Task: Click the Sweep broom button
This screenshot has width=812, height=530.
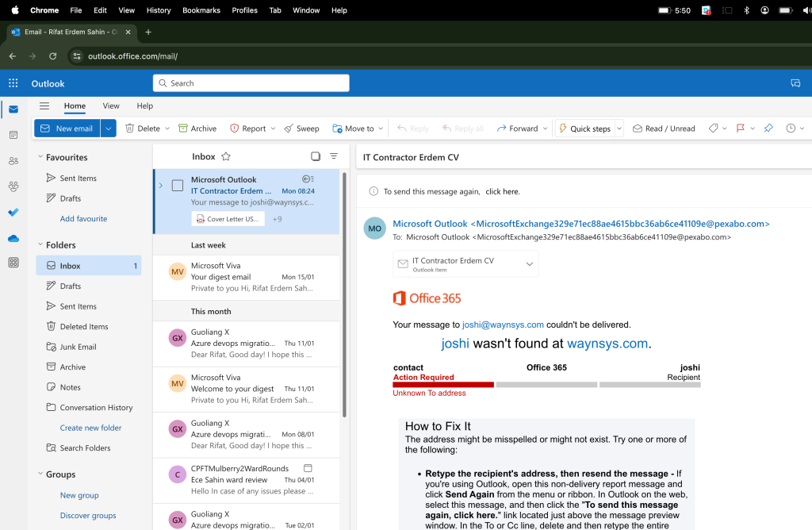Action: tap(301, 129)
